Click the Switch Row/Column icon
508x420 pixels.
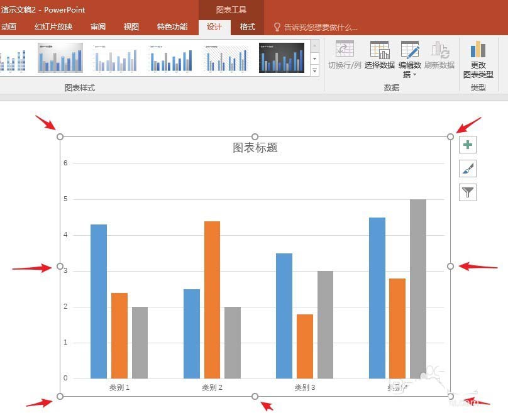pyautogui.click(x=345, y=49)
